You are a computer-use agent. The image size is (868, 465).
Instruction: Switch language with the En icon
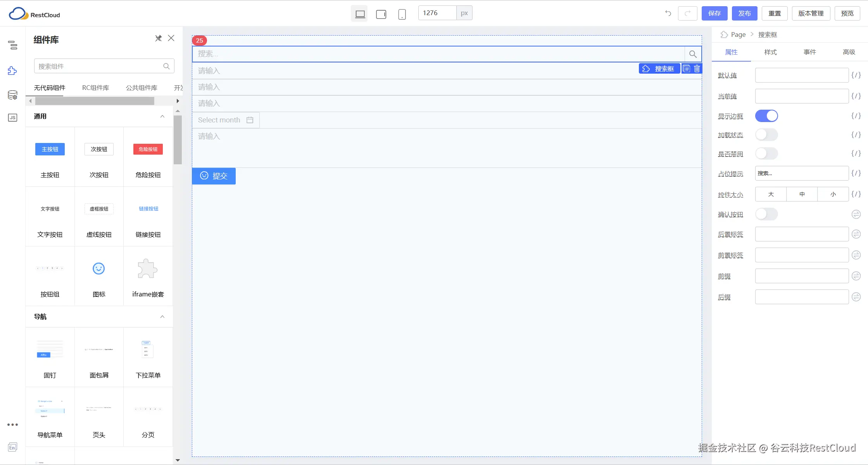click(x=12, y=447)
